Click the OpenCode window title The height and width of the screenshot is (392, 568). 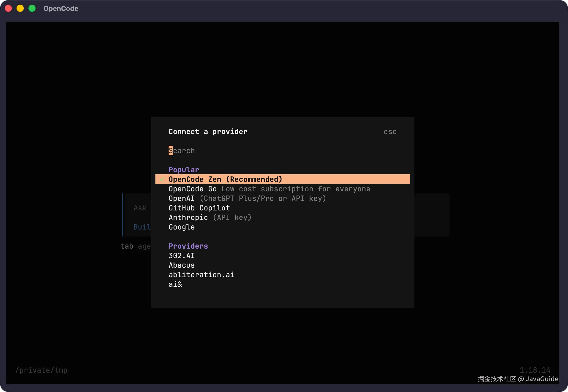click(61, 9)
